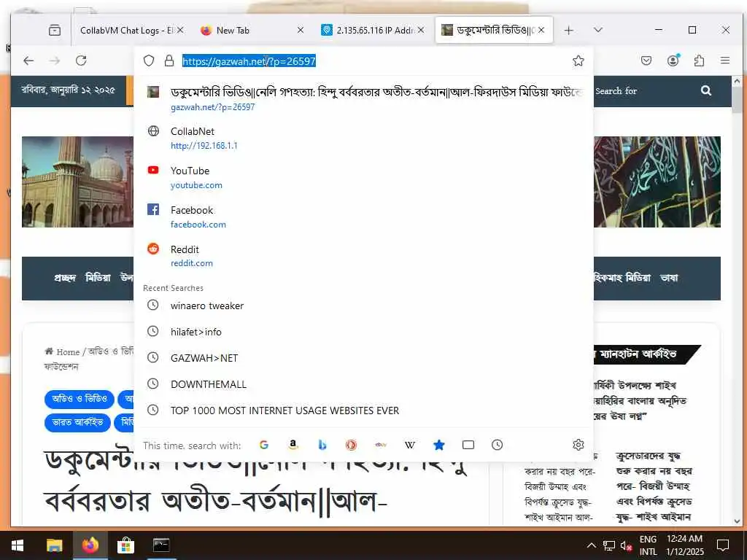The height and width of the screenshot is (560, 747).
Task: Open the Command Prompt taskbar icon
Action: click(161, 545)
